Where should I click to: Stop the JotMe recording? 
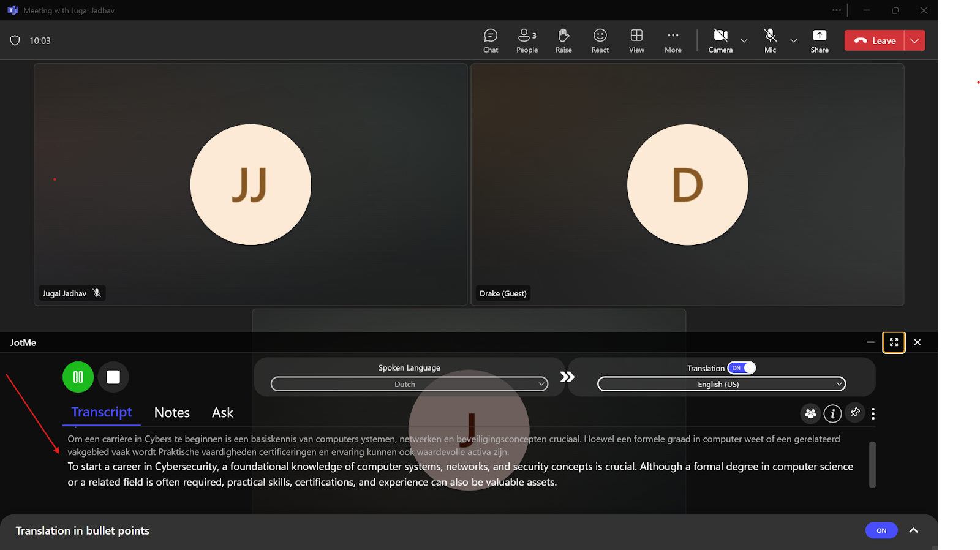(113, 377)
